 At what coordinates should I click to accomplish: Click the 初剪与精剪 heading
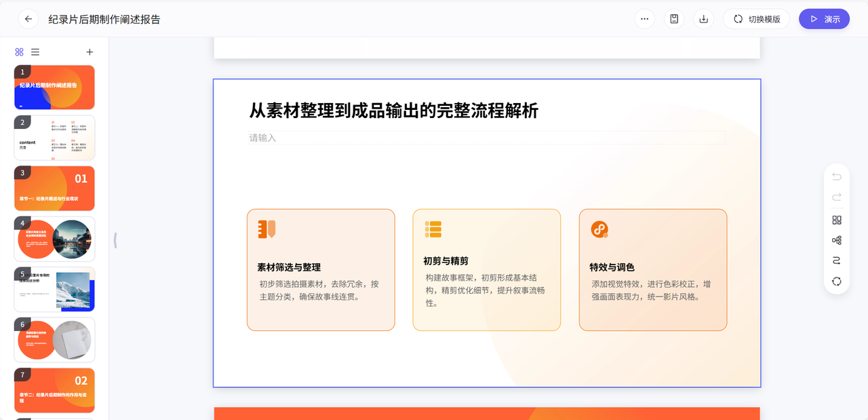click(446, 261)
